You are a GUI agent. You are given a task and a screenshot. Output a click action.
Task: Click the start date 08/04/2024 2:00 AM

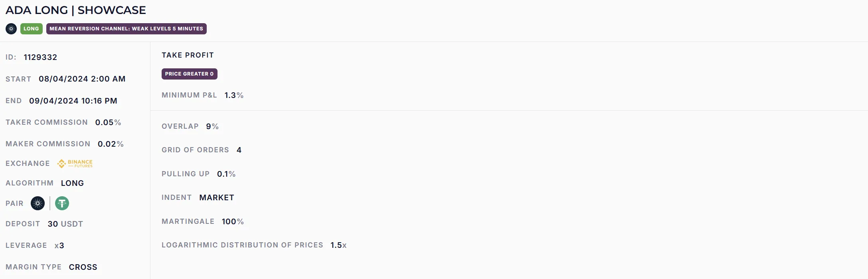(x=82, y=79)
